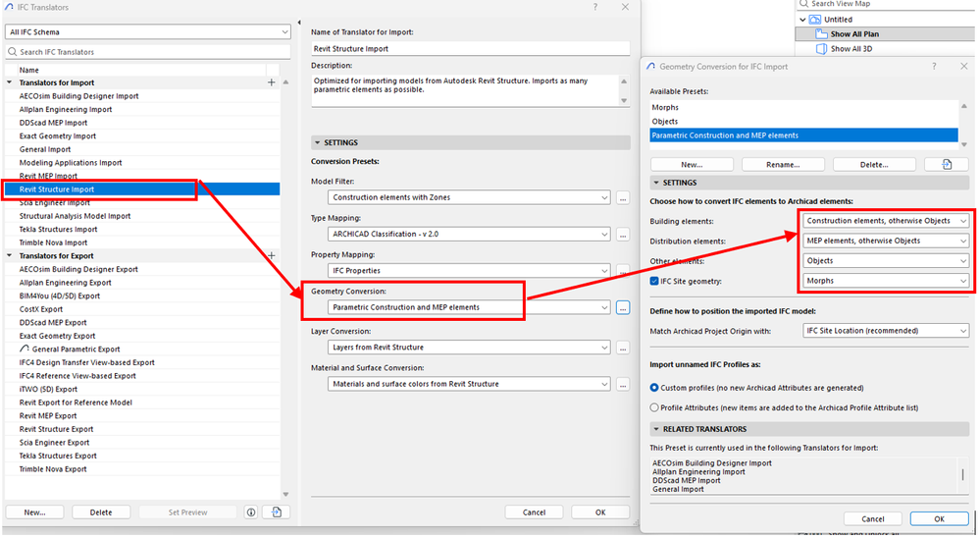
Task: Select IFC4 Reference View-based Export translator
Action: point(142,376)
